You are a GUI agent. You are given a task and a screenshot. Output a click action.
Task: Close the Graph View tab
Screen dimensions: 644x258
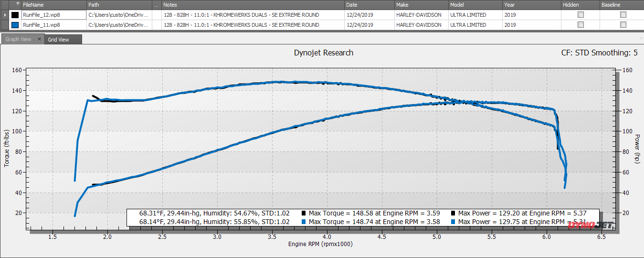coord(39,39)
